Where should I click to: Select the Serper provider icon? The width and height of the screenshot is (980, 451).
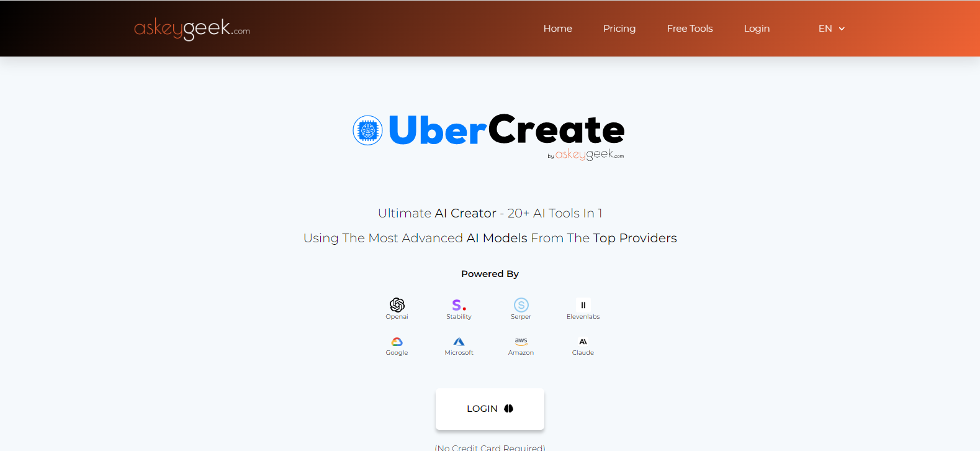[521, 304]
